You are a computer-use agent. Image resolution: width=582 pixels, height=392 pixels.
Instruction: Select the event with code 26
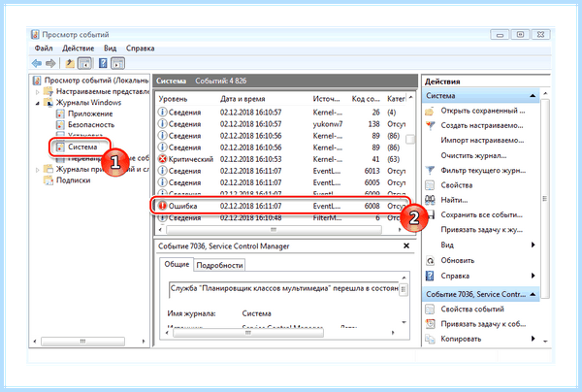pyautogui.click(x=281, y=113)
